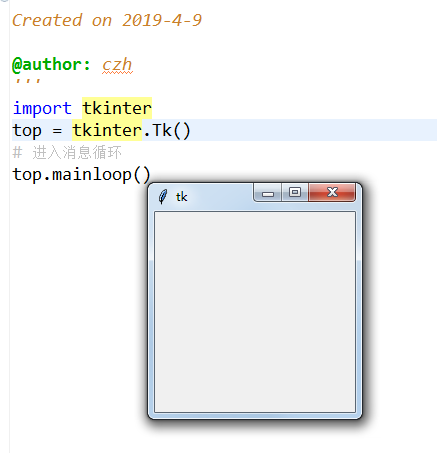This screenshot has width=437, height=453.
Task: Click the 'import' keyword in the code
Action: click(42, 108)
